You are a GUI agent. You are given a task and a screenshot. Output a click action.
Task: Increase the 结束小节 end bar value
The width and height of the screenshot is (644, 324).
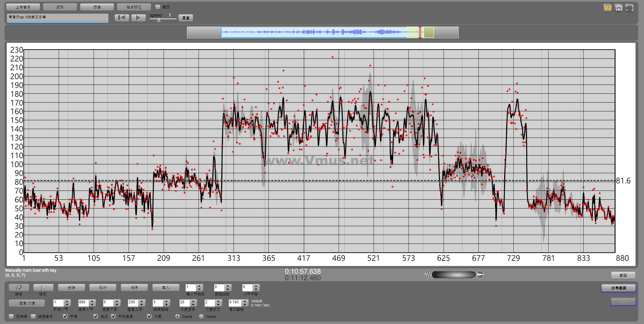92,301
